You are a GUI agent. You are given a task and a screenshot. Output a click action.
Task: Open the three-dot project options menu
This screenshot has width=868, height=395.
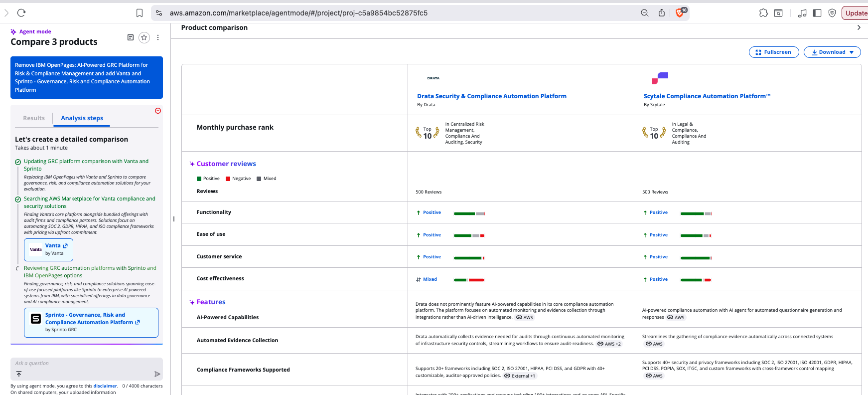click(158, 37)
